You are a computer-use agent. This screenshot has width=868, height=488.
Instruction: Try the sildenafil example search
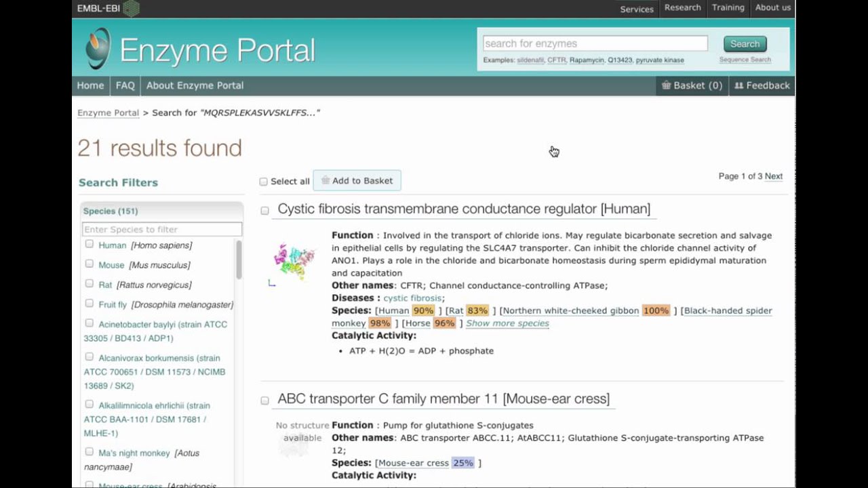pyautogui.click(x=530, y=60)
